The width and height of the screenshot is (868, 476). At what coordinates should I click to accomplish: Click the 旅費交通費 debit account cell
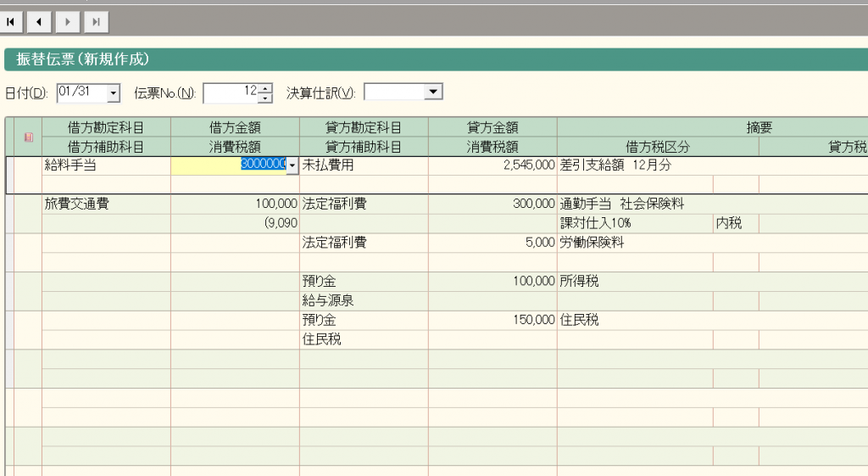click(106, 204)
